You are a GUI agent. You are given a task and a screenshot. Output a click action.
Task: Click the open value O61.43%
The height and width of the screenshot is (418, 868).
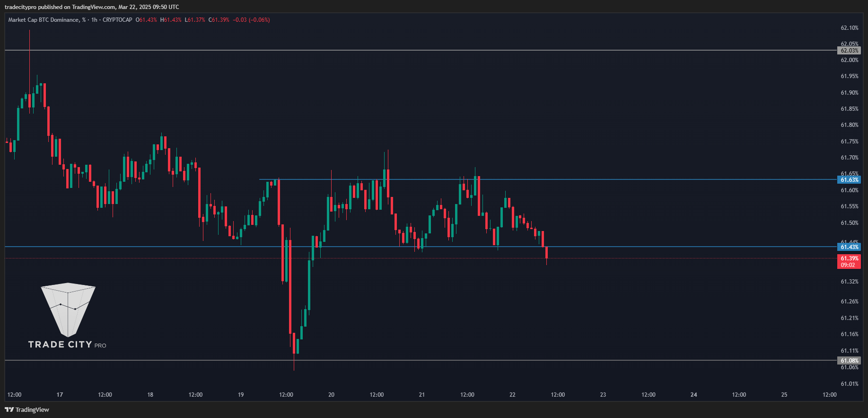(x=146, y=20)
